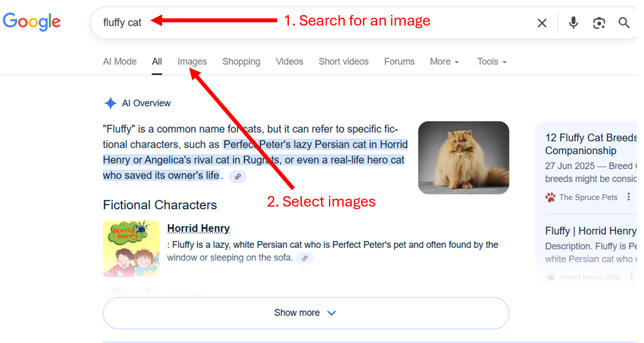Start voice search with the microphone icon
Screen dimensions: 644x343
573,23
